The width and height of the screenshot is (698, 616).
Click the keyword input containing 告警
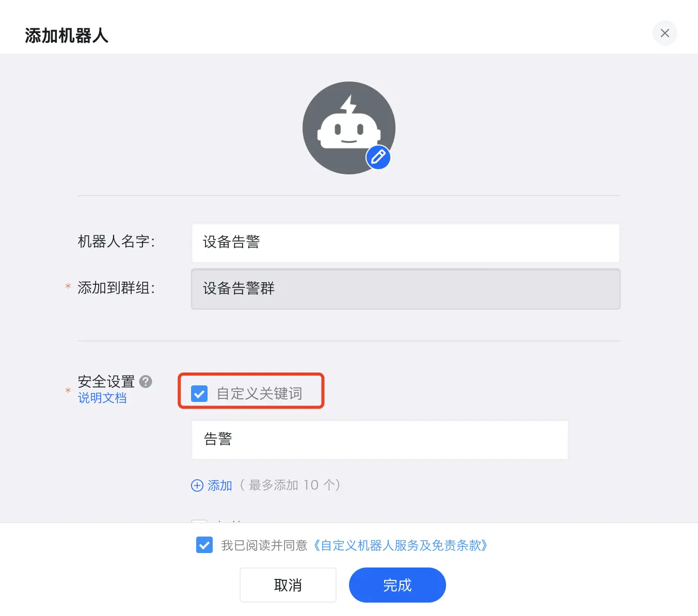(379, 440)
